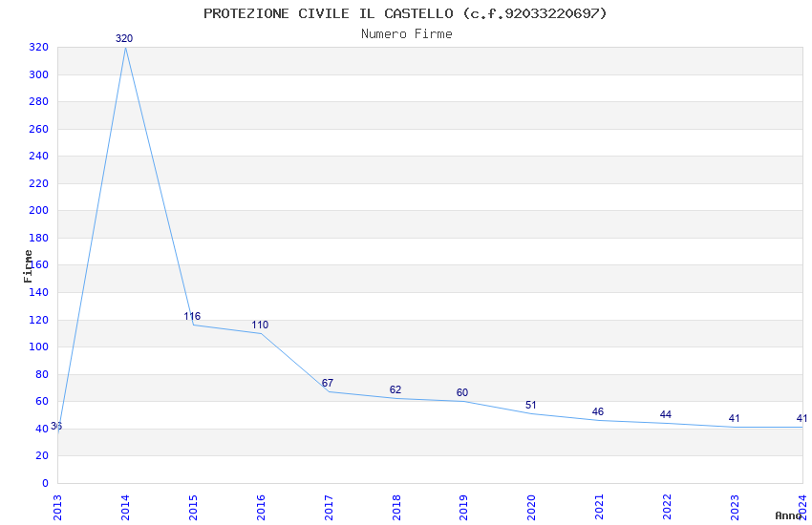Click the x-axis year 2018
The image size is (812, 525).
pyautogui.click(x=396, y=508)
